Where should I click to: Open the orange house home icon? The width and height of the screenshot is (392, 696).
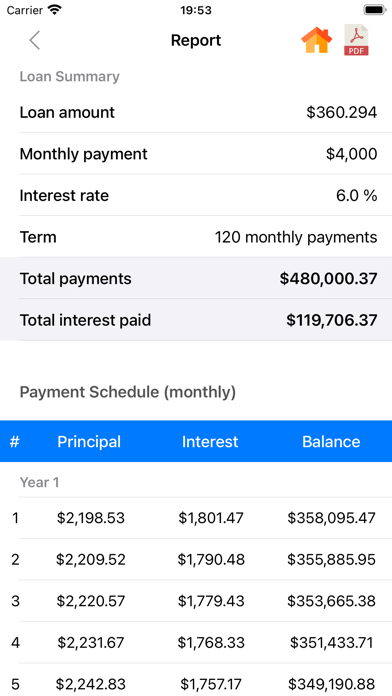(x=317, y=40)
